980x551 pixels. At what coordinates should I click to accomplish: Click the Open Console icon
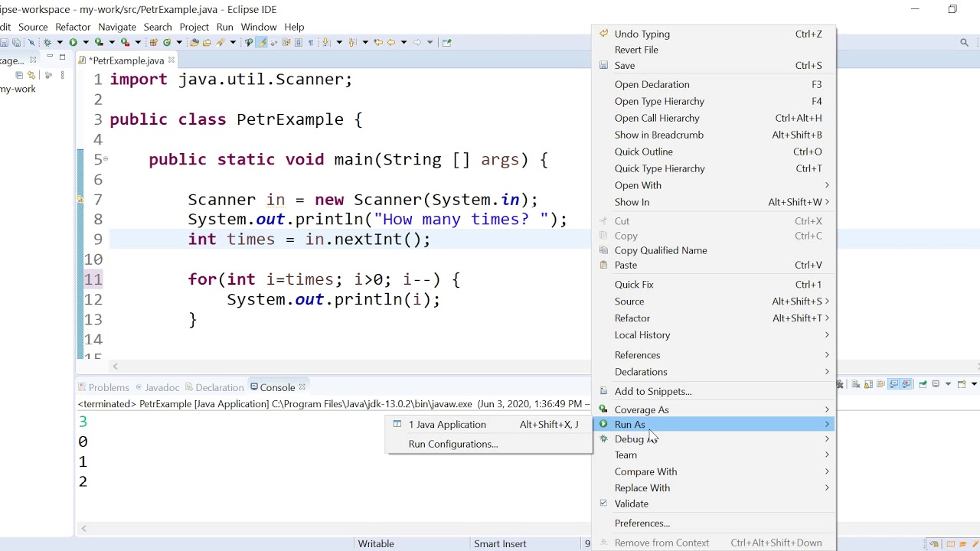(962, 384)
